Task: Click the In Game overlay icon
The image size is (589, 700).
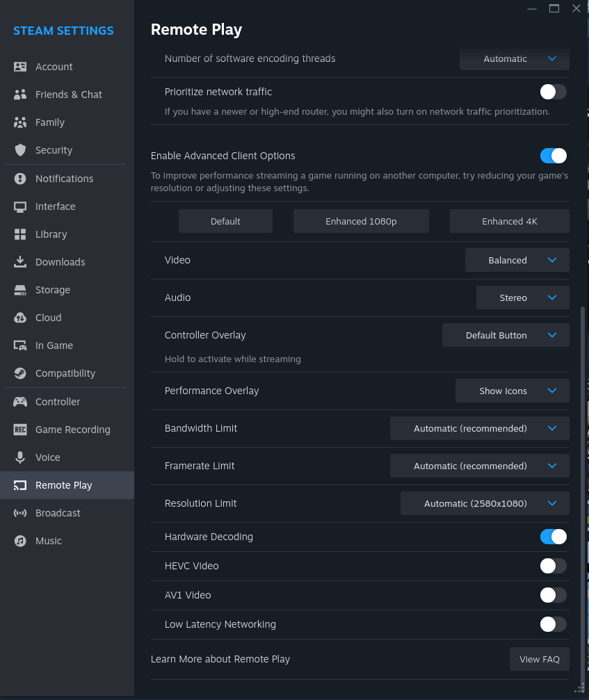Action: (20, 345)
